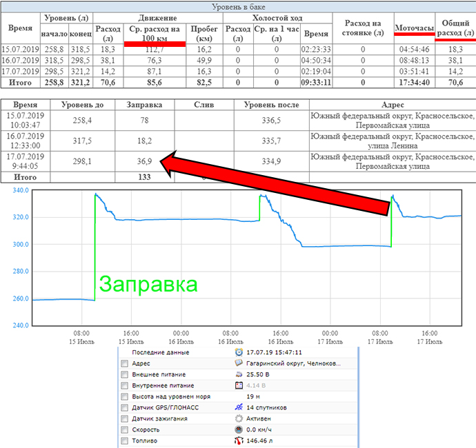Tick the Скорость checkbox
The width and height of the screenshot is (476, 448).
tap(124, 429)
